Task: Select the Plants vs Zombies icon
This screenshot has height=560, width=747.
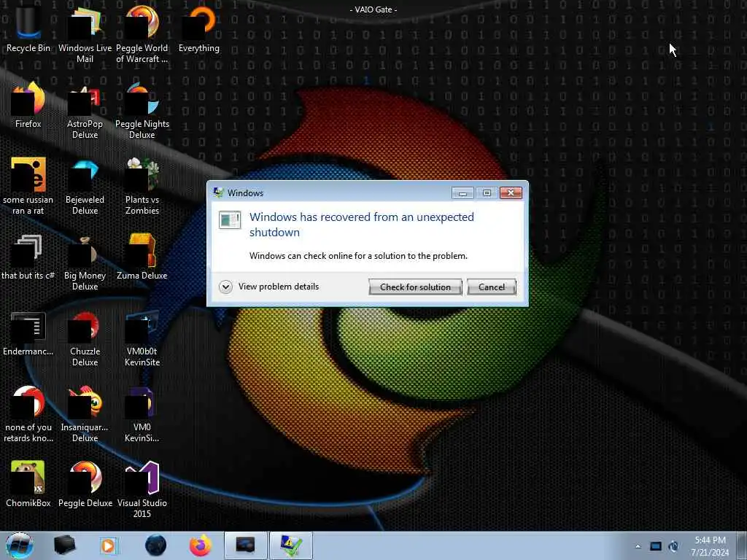Action: 142,186
